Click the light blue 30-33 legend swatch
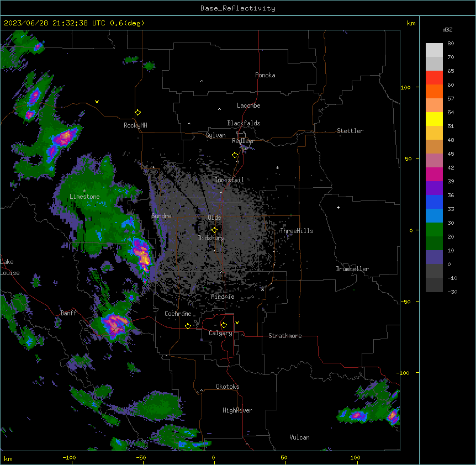This screenshot has height=465, width=476. (434, 216)
